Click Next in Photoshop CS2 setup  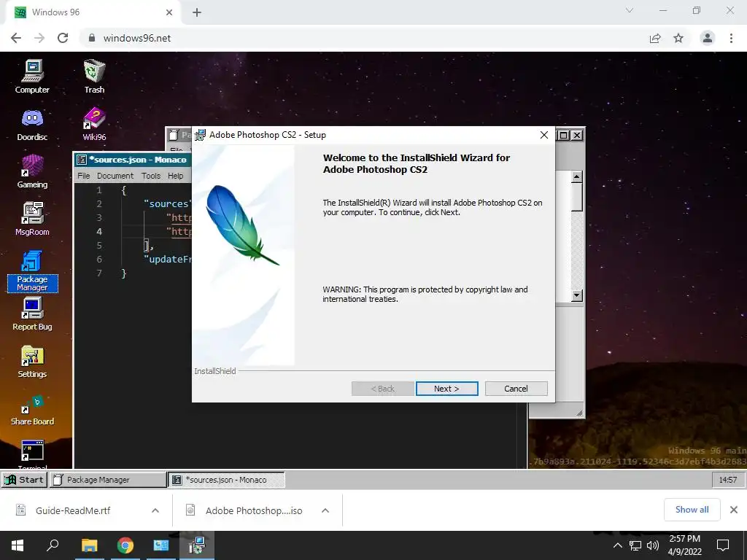coord(447,389)
